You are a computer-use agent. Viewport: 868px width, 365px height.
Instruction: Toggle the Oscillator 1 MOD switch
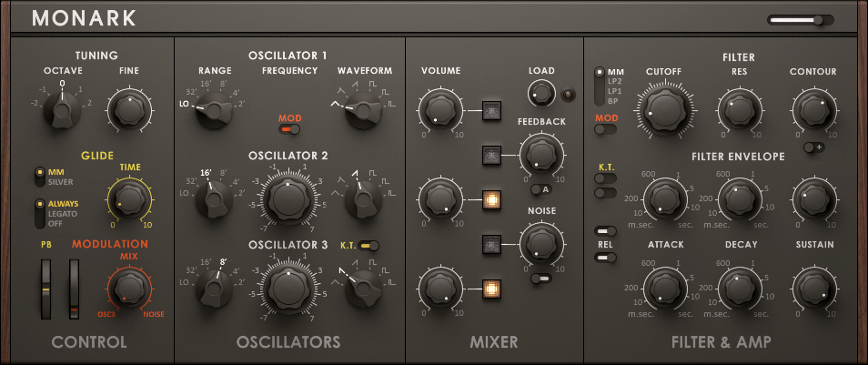tap(290, 130)
